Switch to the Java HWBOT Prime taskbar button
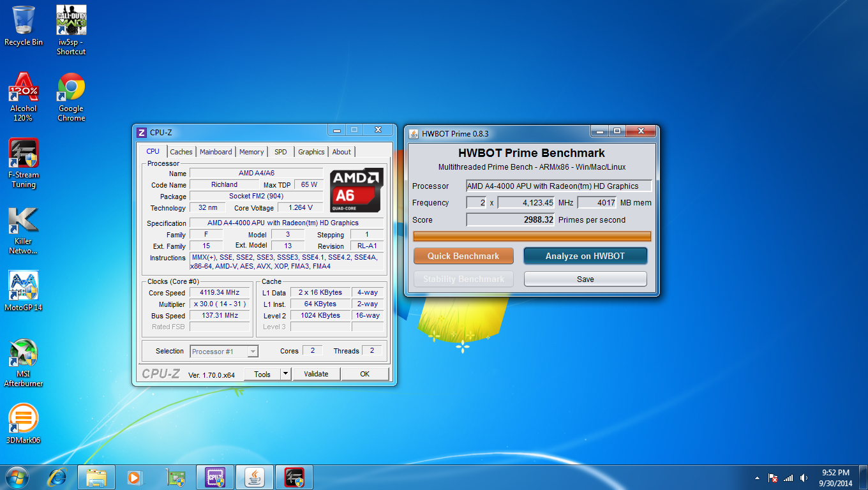Image resolution: width=868 pixels, height=490 pixels. (x=255, y=477)
